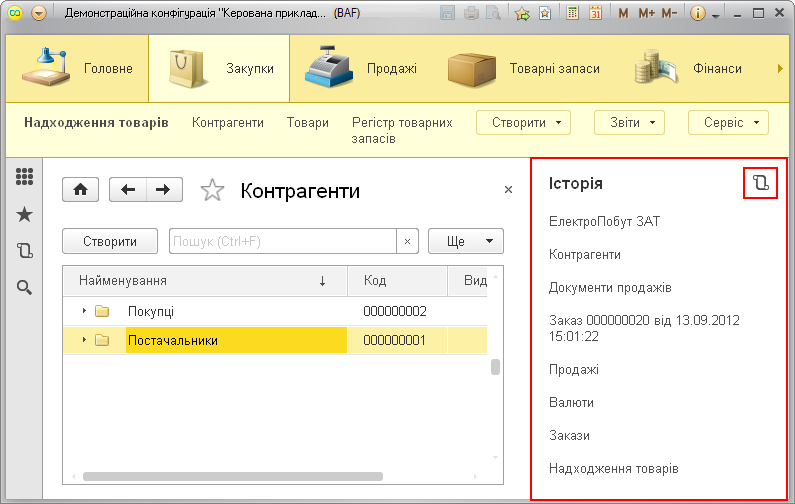Open Надходження товарів command
Viewport: 795px width, 504px height.
coord(96,123)
